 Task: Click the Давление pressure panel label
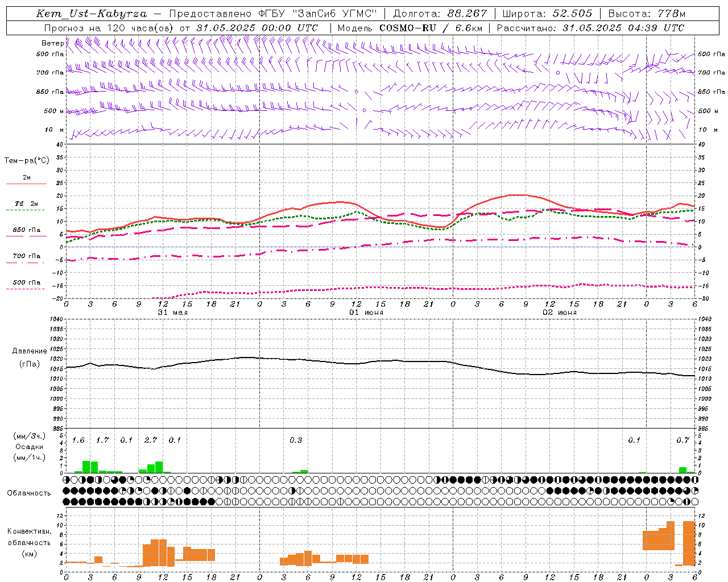(x=30, y=351)
